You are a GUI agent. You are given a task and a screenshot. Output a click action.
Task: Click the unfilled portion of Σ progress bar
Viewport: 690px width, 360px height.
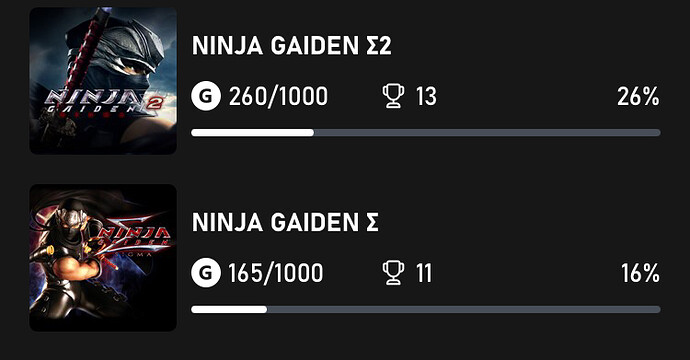[x=463, y=309]
